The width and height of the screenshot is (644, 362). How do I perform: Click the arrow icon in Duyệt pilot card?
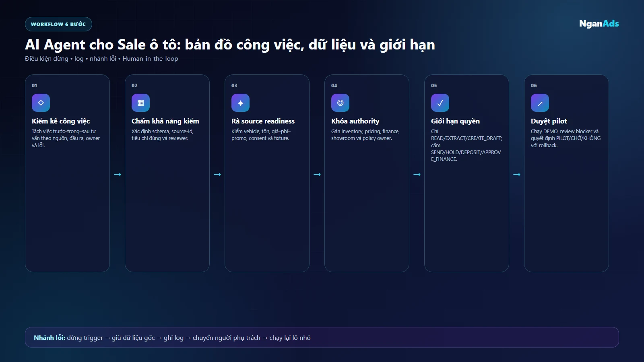click(x=540, y=103)
